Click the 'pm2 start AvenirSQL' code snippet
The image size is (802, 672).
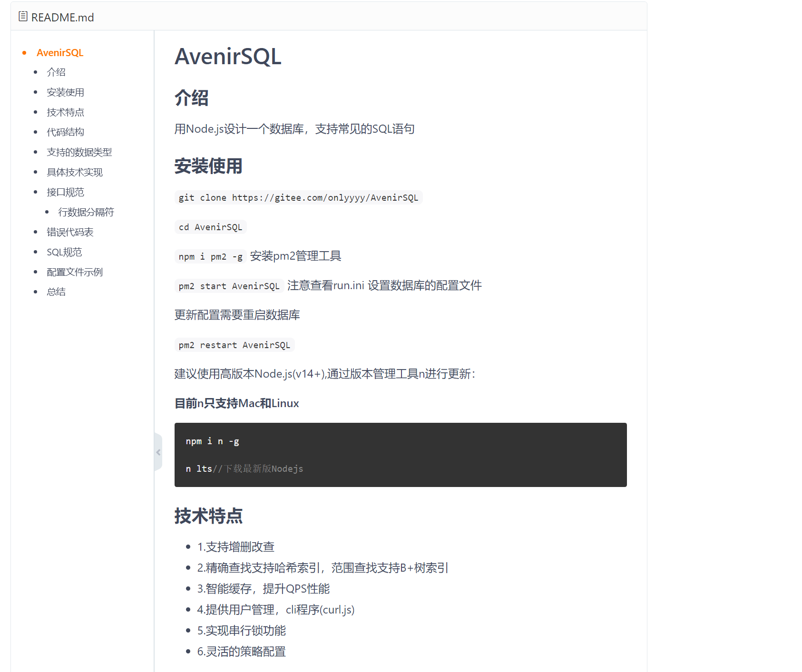229,286
